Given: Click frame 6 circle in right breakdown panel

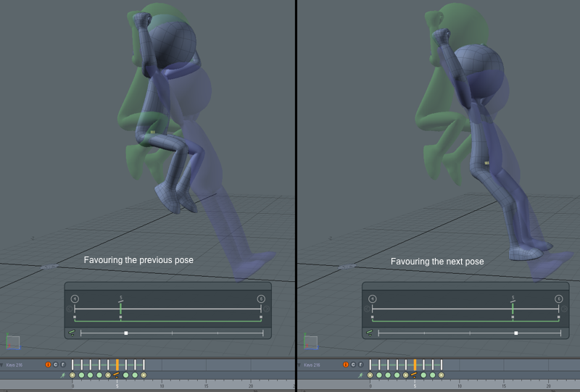Looking at the screenshot, I should coord(559,299).
